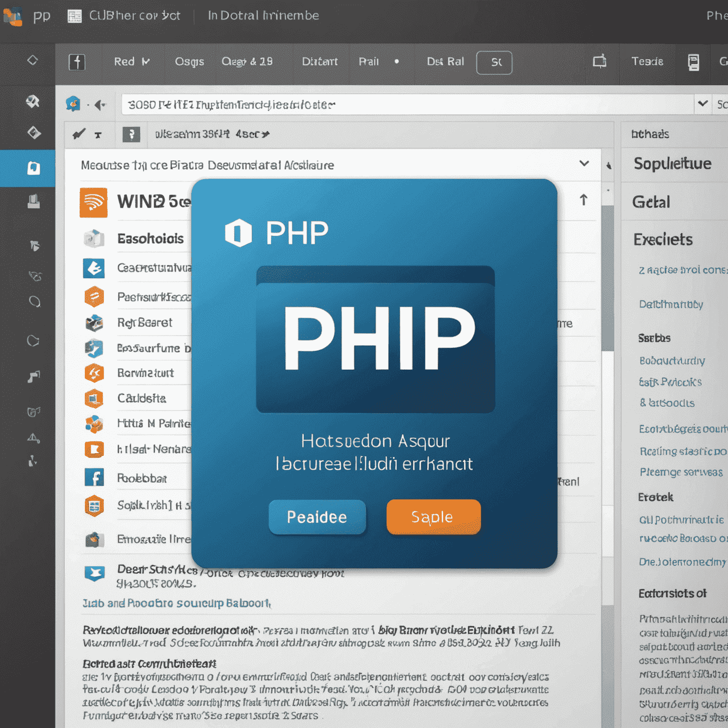Viewport: 728px width, 728px height.
Task: Click the orange WiFi-style WIND icon
Action: pyautogui.click(x=93, y=202)
